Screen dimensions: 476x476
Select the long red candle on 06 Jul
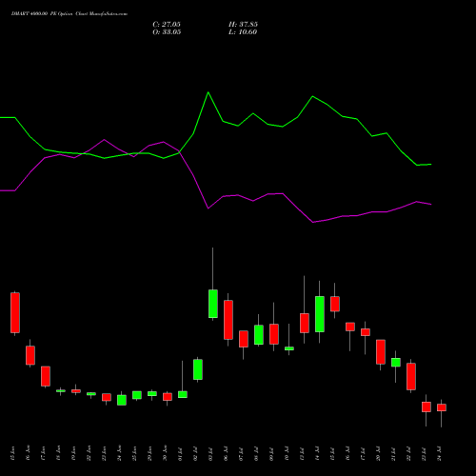(228, 320)
